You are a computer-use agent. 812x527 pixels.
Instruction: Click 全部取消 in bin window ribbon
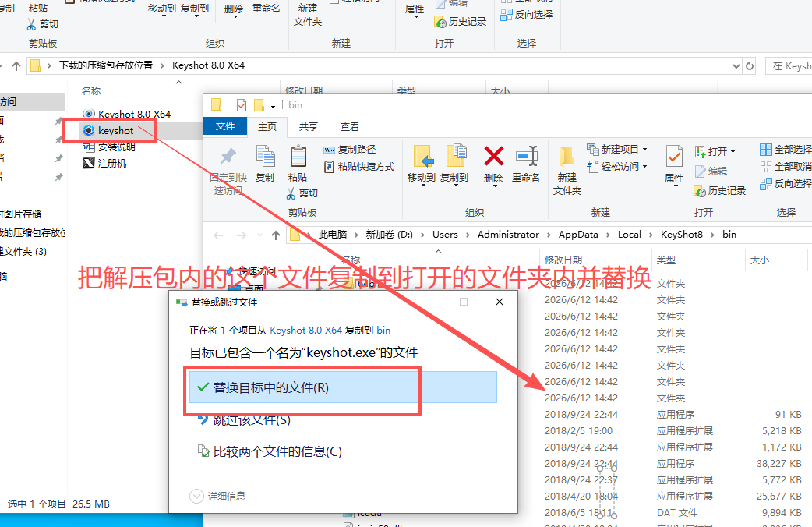click(786, 167)
